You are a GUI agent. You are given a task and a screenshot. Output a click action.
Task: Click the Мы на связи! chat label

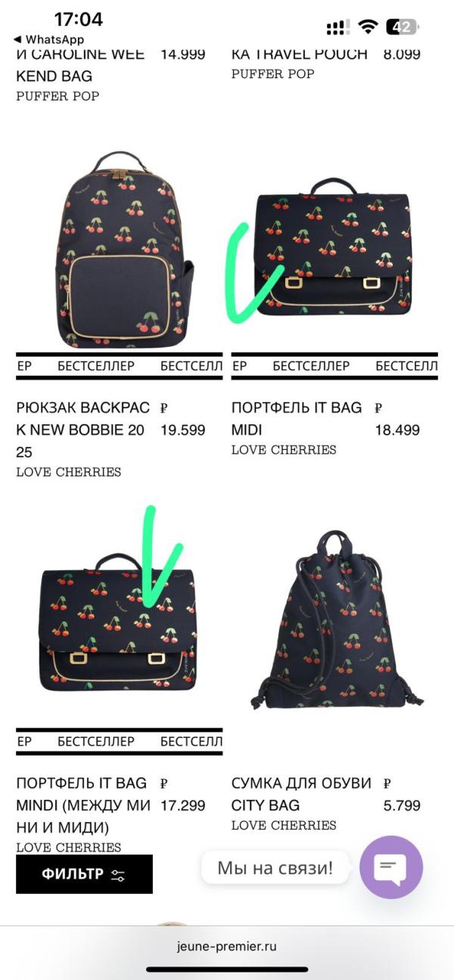275,867
